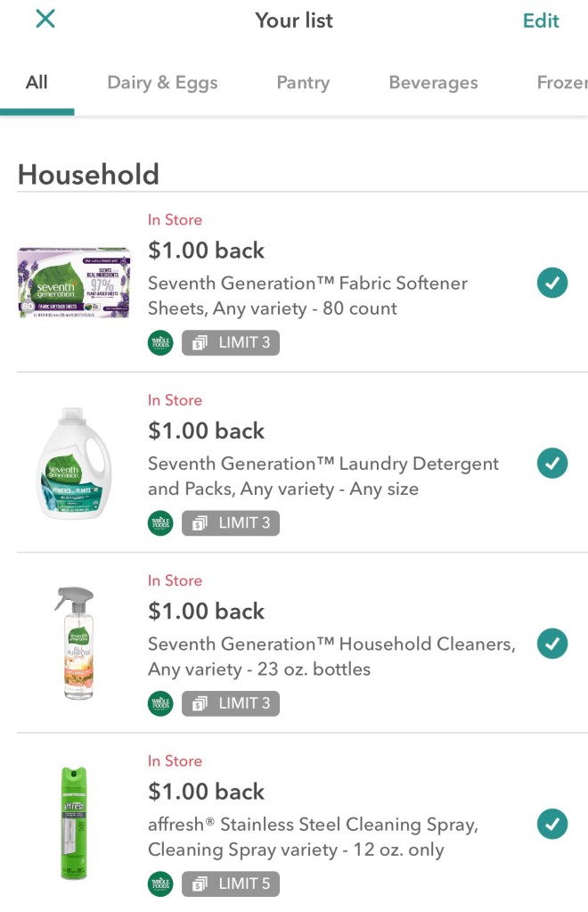Tap Whole Foods icon on Fabric Softener offer
This screenshot has height=912, width=588.
pos(160,342)
